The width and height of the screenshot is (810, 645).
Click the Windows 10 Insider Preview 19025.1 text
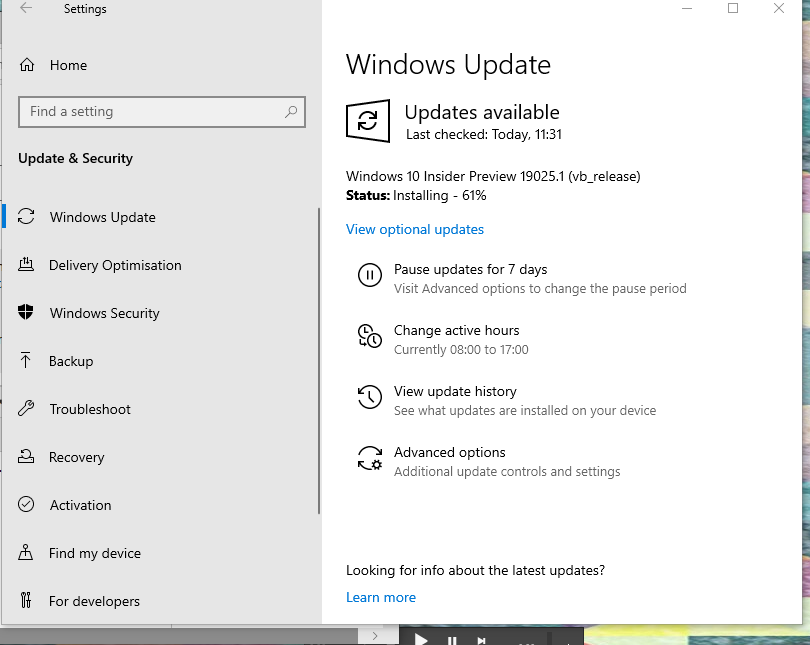493,176
